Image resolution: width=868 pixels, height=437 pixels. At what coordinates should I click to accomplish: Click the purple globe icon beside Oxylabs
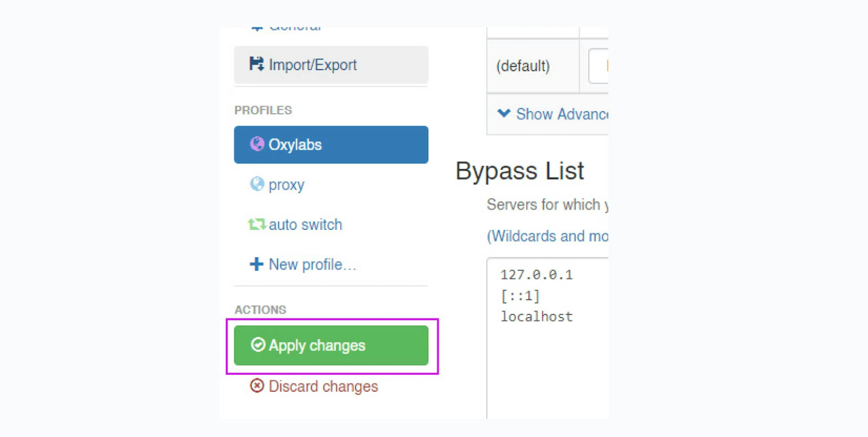257,144
